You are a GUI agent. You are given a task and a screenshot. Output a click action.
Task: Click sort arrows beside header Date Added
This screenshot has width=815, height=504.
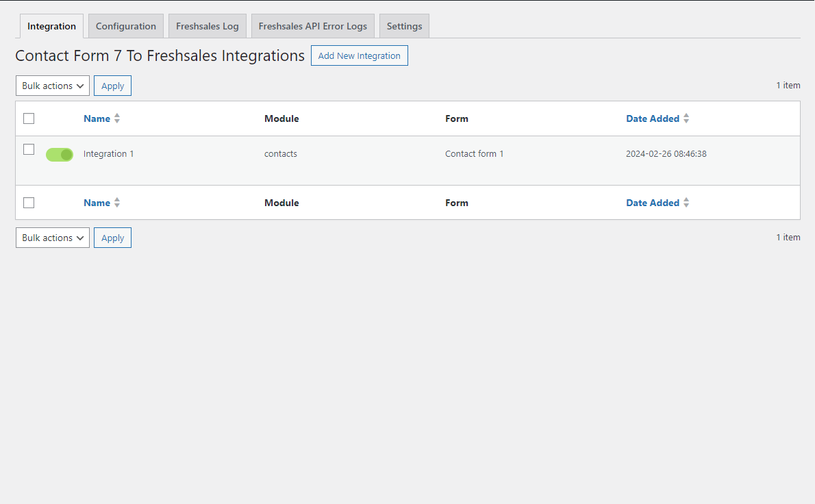point(686,118)
